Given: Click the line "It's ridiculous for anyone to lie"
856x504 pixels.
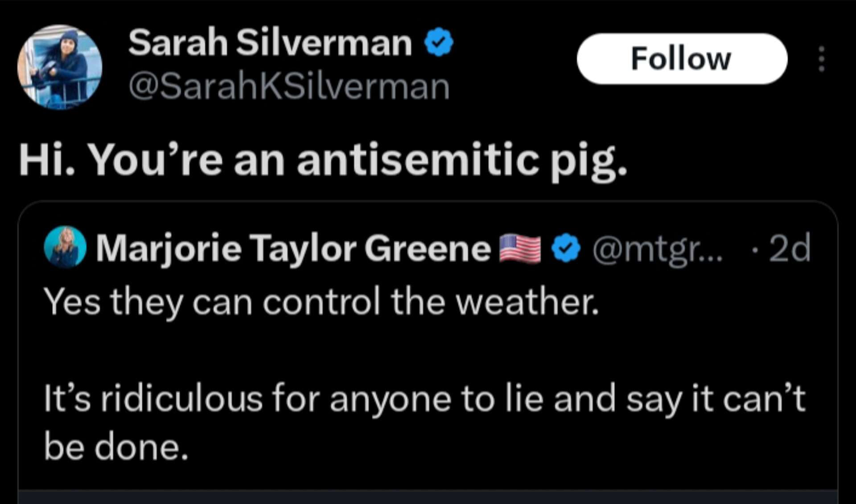Looking at the screenshot, I should pos(293,398).
